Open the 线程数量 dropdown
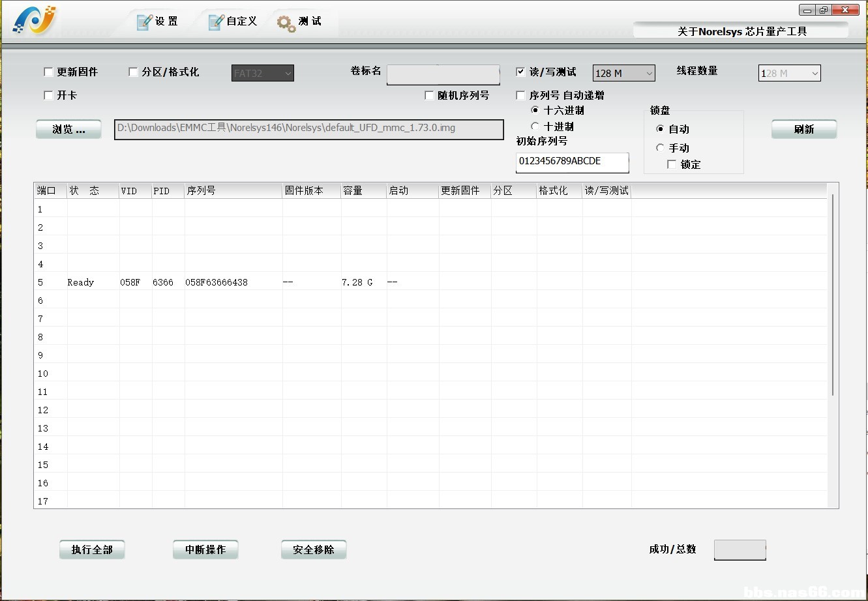 [789, 73]
